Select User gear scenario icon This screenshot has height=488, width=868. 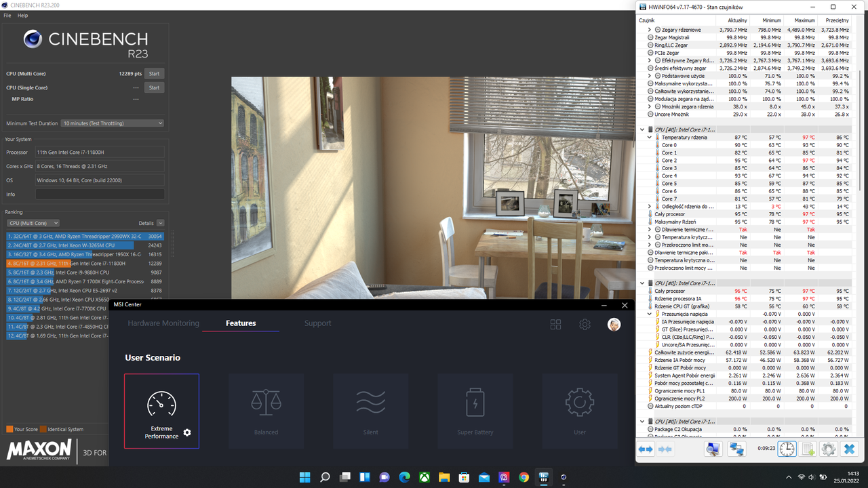point(580,403)
